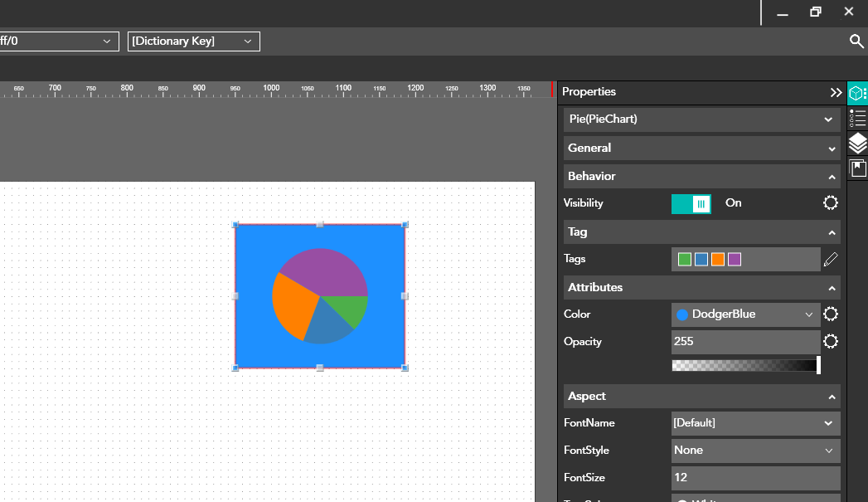Viewport: 868px width, 502px height.
Task: Open the FontName [Default] dropdown
Action: coord(755,423)
